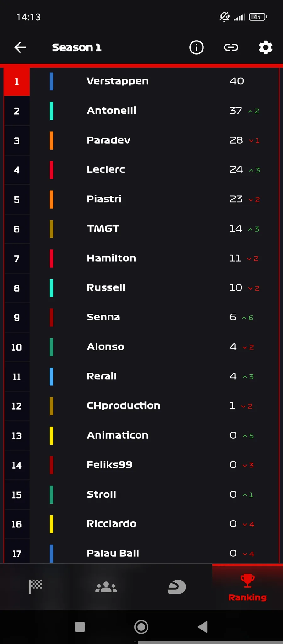Open CHproduction's standings entry

click(x=141, y=406)
